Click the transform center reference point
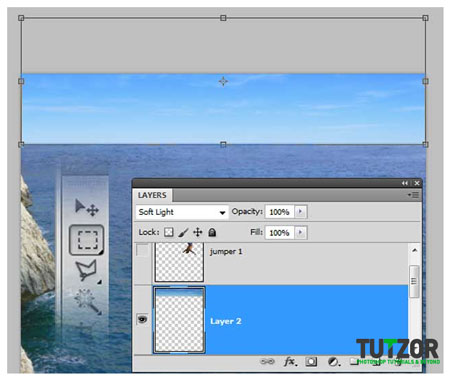The height and width of the screenshot is (380, 450). click(223, 81)
